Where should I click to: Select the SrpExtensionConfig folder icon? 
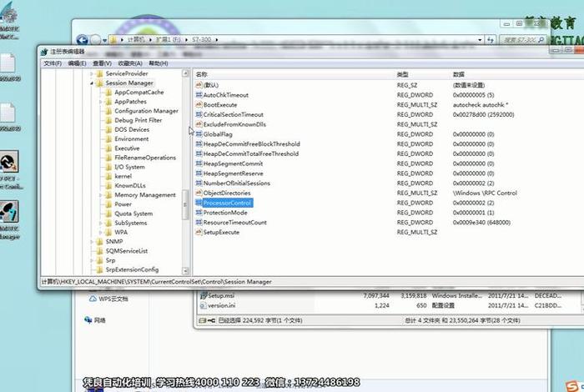coord(99,269)
